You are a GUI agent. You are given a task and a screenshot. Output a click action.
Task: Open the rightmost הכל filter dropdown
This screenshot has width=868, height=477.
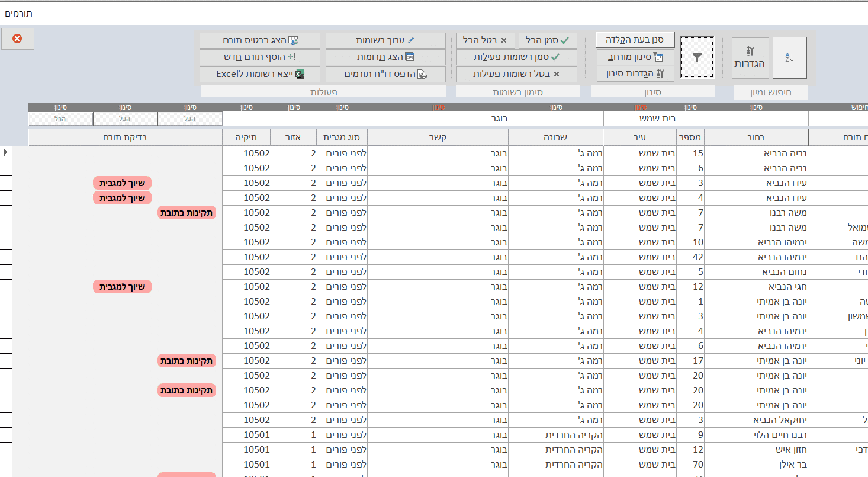190,119
